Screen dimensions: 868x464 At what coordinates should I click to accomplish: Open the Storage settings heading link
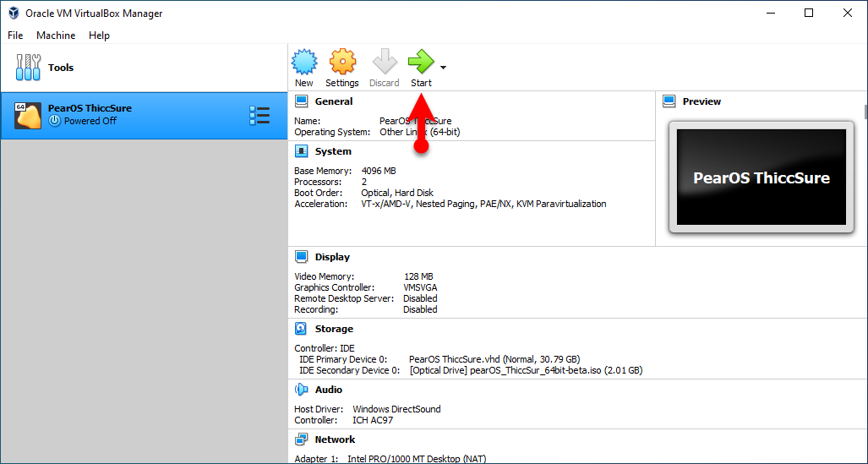(334, 329)
